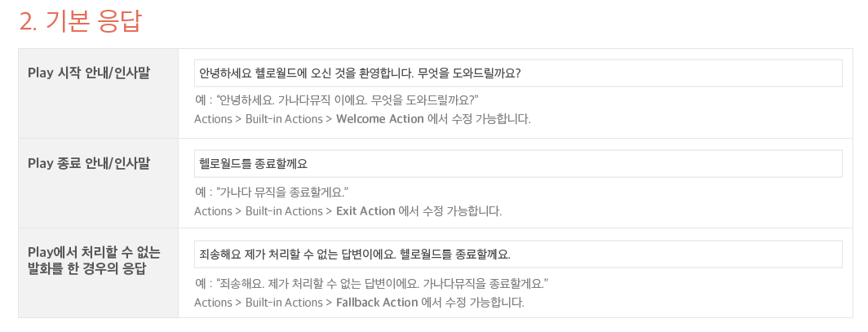Click the bold Fallback Action text
The height and width of the screenshot is (332, 868).
pyautogui.click(x=376, y=303)
